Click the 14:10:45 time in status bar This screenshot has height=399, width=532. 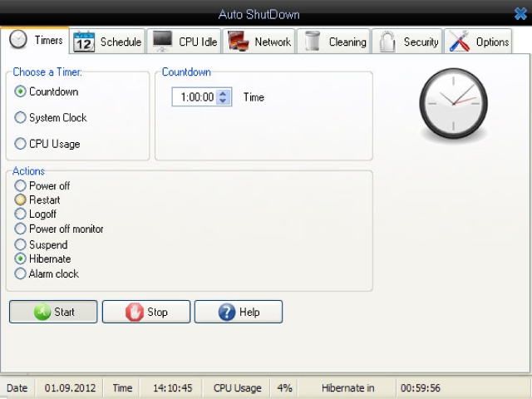point(173,388)
